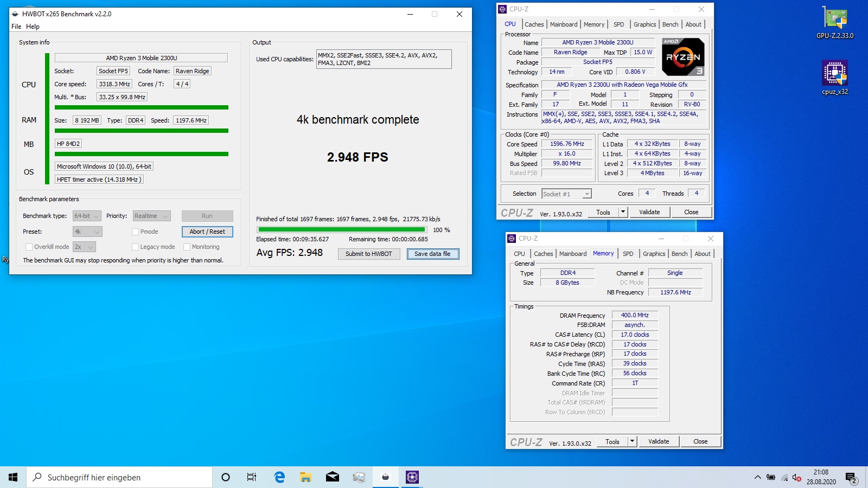868x488 pixels.
Task: Open Cortana from the taskbar
Action: click(226, 477)
